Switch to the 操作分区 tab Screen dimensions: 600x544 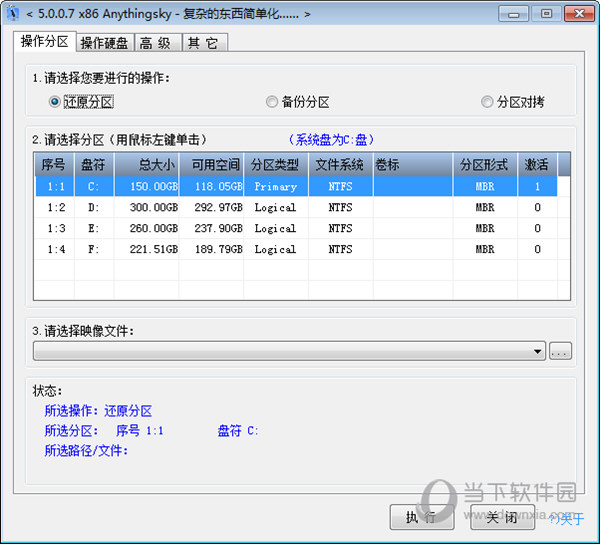coord(45,41)
